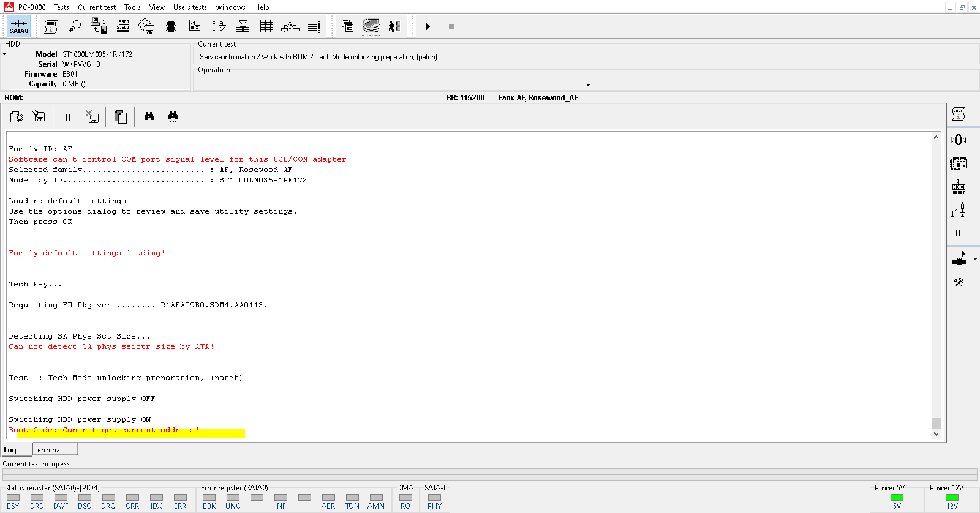Image resolution: width=980 pixels, height=513 pixels.
Task: Toggle the Power 5V green indicator
Action: (897, 497)
